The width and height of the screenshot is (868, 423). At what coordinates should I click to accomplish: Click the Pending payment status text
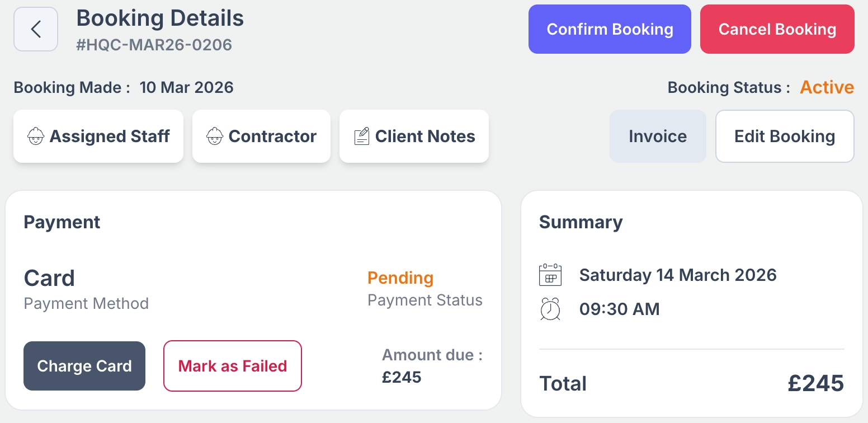click(x=400, y=278)
